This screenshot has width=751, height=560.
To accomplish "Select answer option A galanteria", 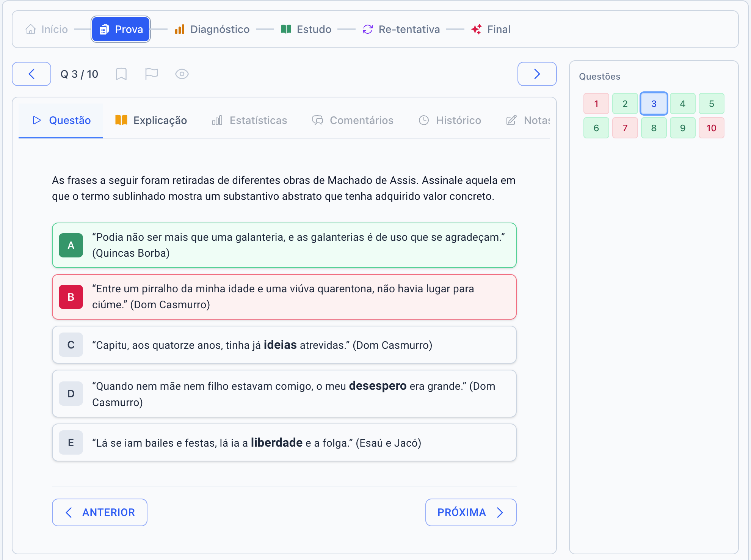I will coord(284,245).
